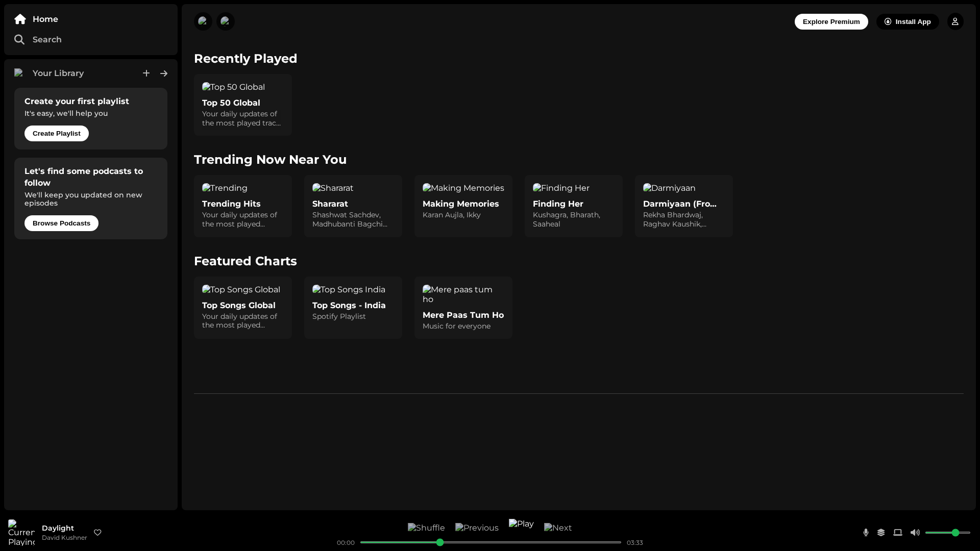
Task: Go to Home in the sidebar
Action: pos(36,19)
